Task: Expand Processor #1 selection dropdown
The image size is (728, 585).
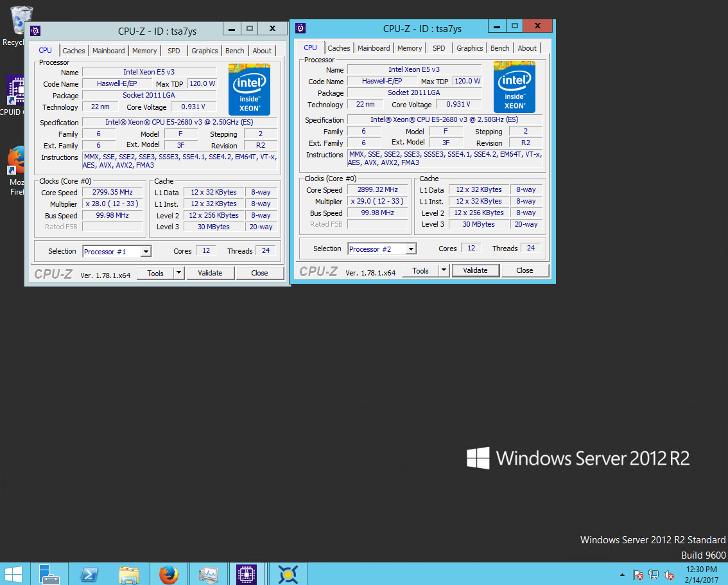Action: tap(146, 251)
